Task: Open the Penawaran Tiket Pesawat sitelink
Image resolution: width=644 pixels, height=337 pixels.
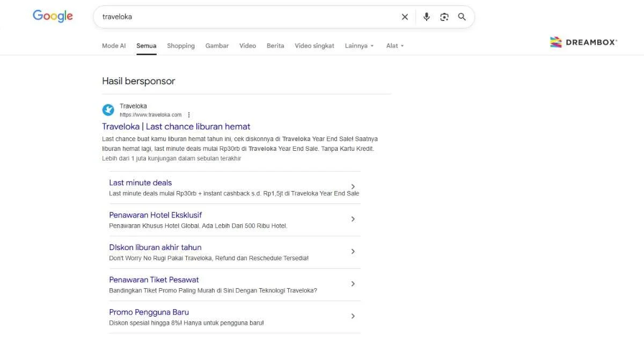Action: point(154,280)
